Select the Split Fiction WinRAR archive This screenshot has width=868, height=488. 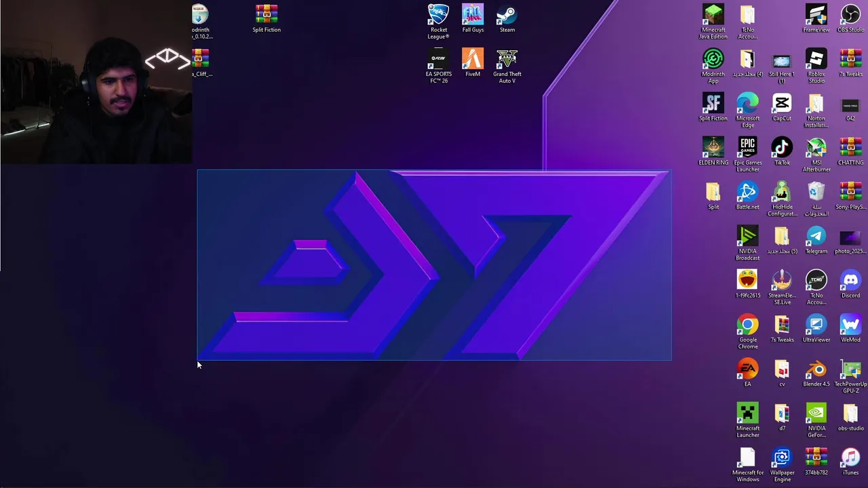coord(267,18)
